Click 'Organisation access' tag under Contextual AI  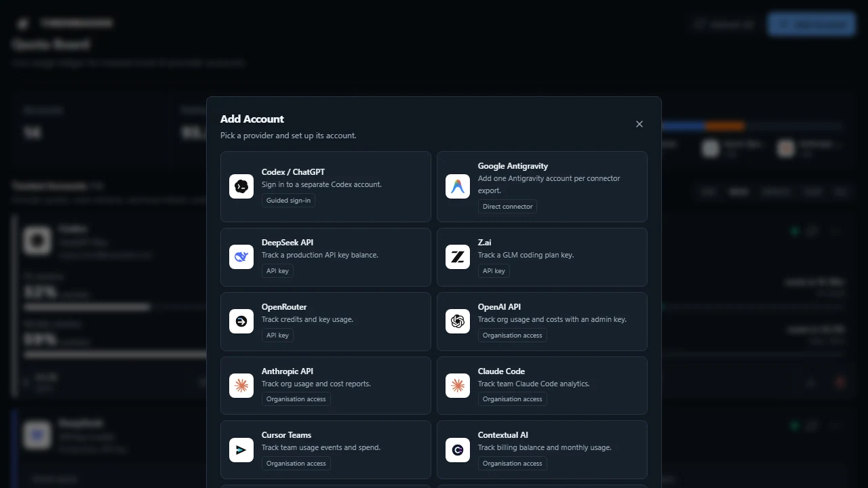(512, 464)
